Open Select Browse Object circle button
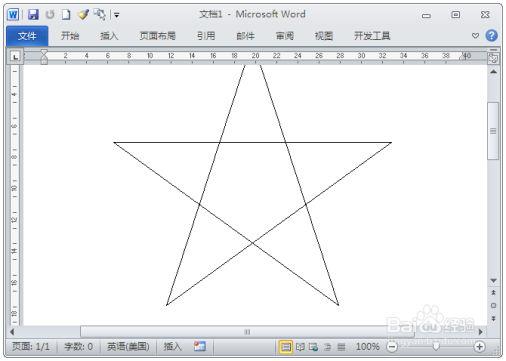506x361 pixels. click(x=493, y=305)
